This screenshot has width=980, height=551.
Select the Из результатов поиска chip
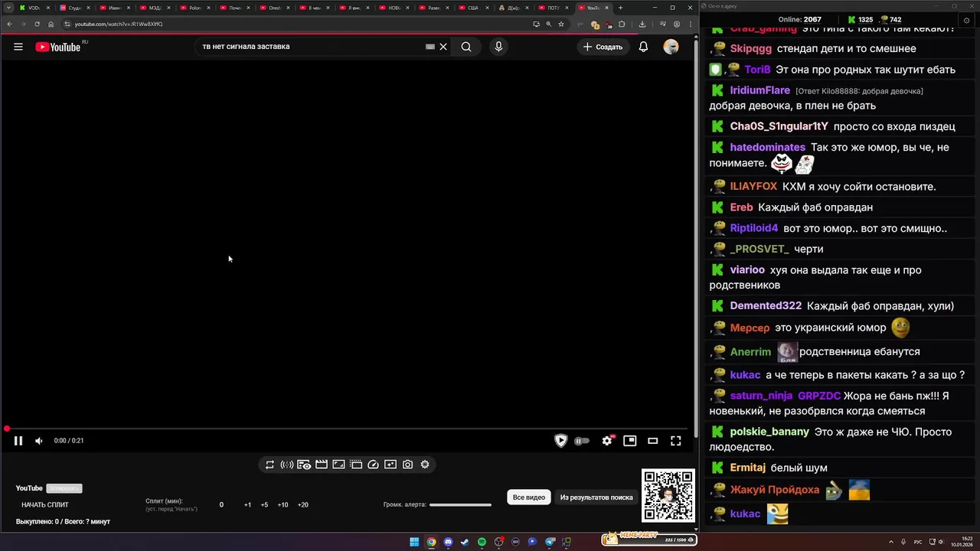(596, 497)
